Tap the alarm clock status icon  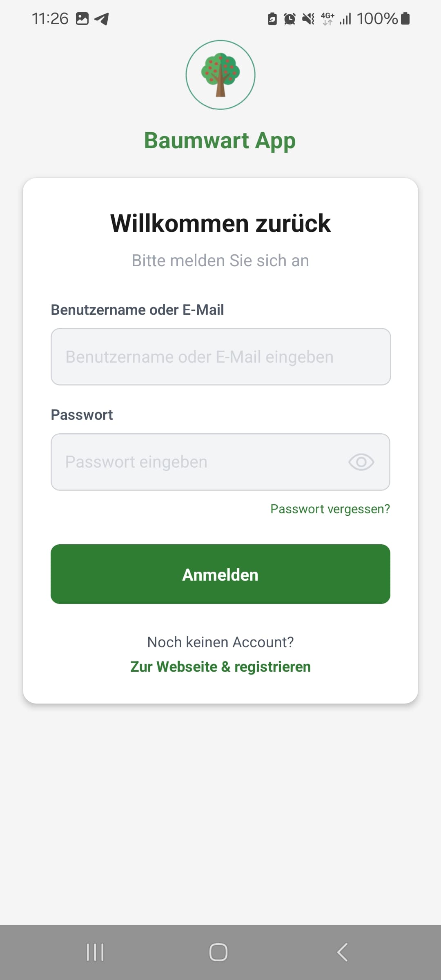290,19
